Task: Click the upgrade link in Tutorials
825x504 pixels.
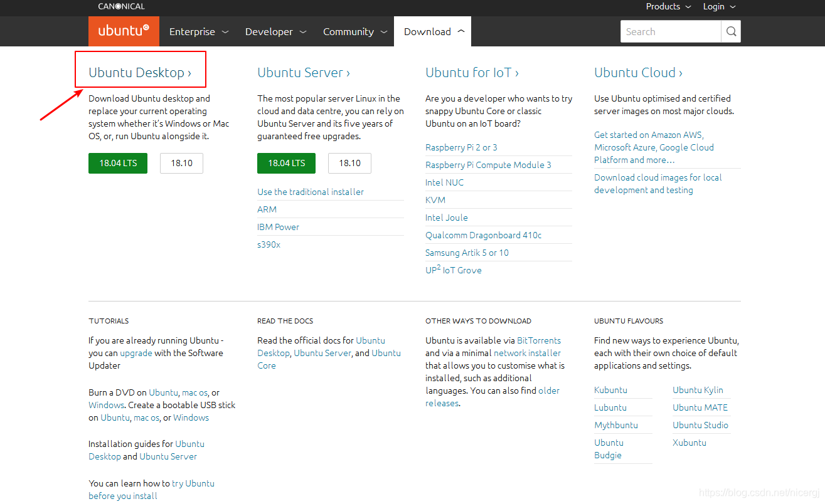Action: coord(136,353)
